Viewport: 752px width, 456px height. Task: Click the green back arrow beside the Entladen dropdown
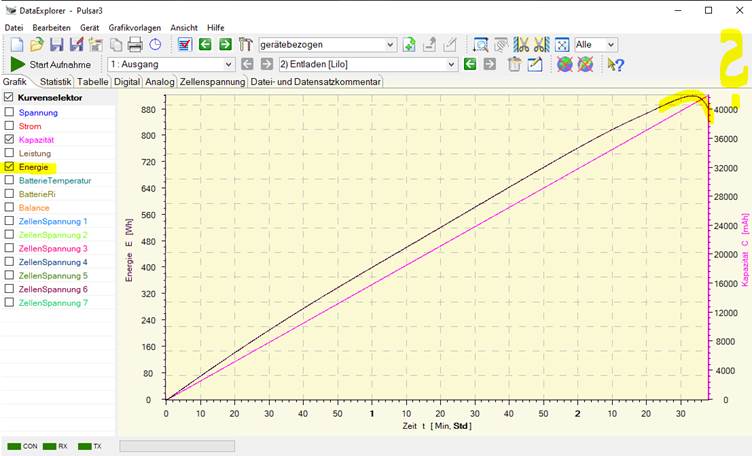point(470,64)
